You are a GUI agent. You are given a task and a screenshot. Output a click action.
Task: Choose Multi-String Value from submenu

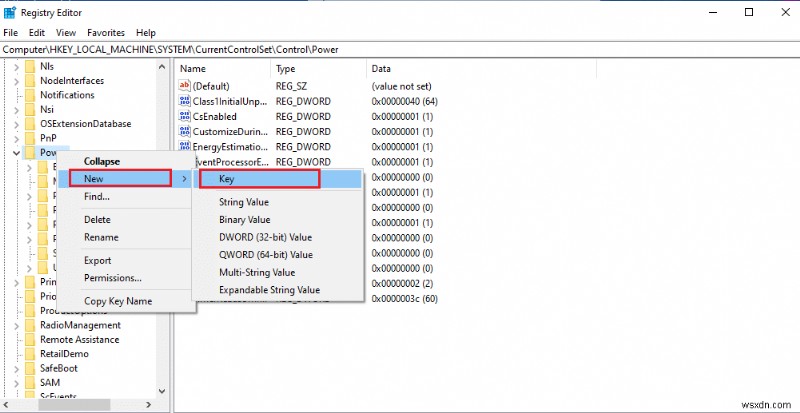click(x=277, y=273)
